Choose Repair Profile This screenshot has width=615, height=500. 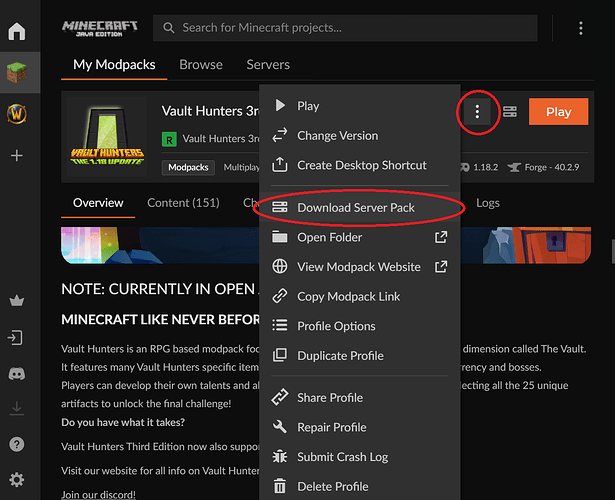click(x=360, y=427)
